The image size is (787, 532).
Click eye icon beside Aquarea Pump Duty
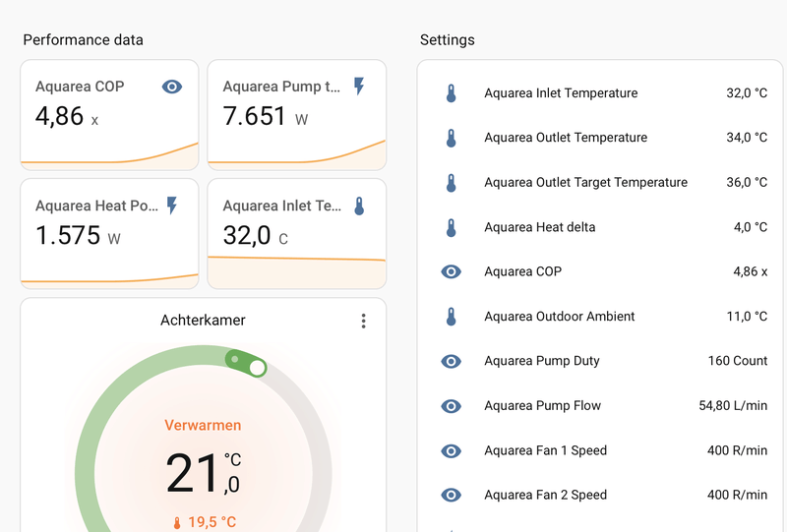click(452, 361)
